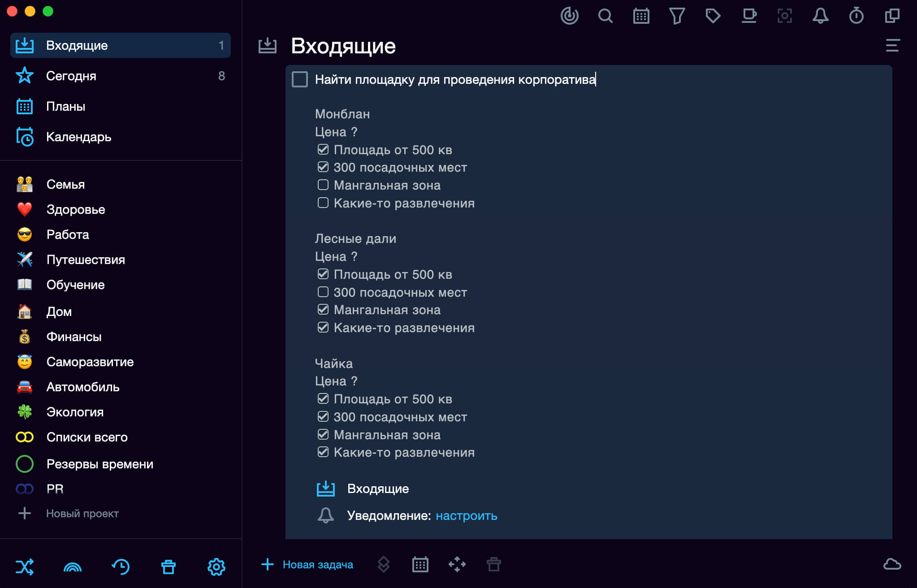
Task: Open settings gear in bottom sidebar
Action: pyautogui.click(x=216, y=567)
